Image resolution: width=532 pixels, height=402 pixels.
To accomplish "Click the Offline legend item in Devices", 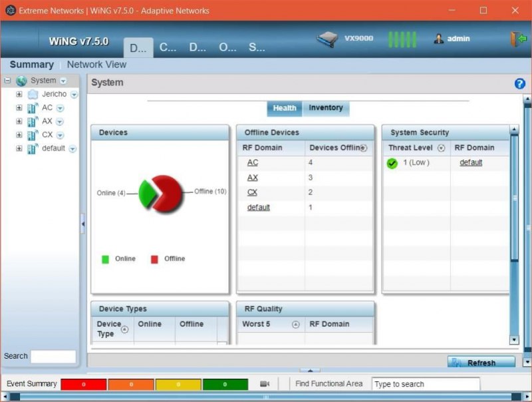I will (168, 259).
